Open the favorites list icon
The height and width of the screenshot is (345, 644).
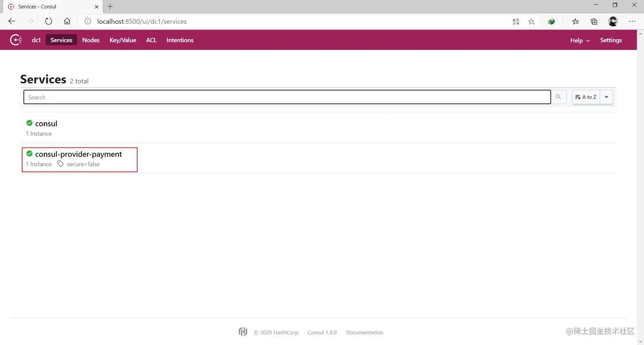[x=575, y=21]
